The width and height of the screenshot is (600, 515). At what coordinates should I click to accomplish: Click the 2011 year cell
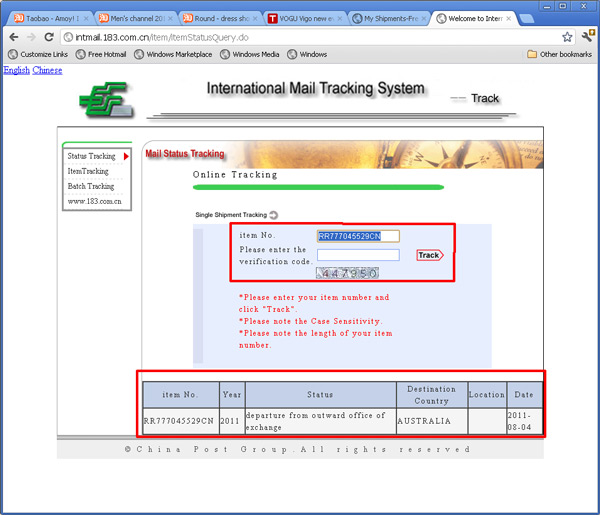(230, 421)
